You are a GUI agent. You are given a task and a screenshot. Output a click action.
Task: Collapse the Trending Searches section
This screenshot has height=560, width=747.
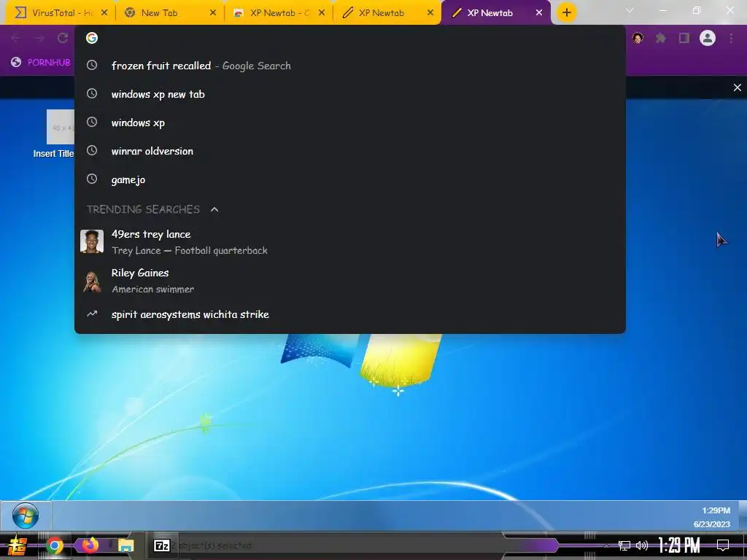click(x=214, y=209)
